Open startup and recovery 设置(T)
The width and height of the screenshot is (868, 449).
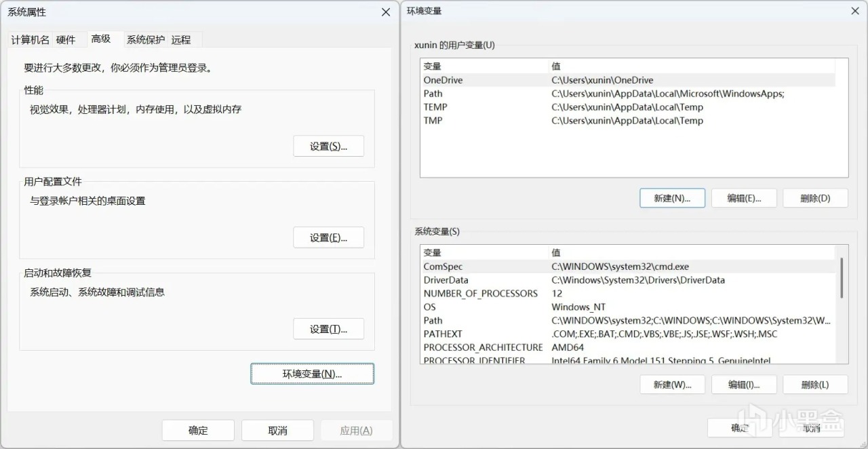328,330
